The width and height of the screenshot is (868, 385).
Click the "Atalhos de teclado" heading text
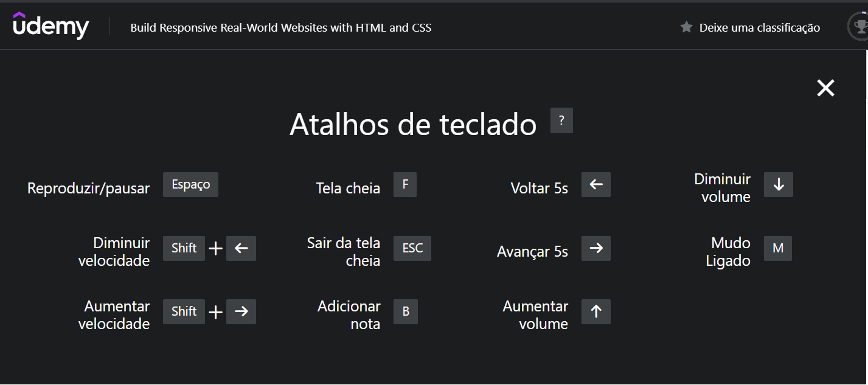[x=414, y=124]
